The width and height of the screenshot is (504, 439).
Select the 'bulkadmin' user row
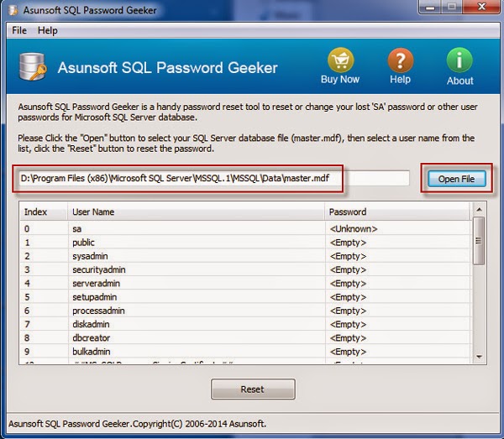245,352
